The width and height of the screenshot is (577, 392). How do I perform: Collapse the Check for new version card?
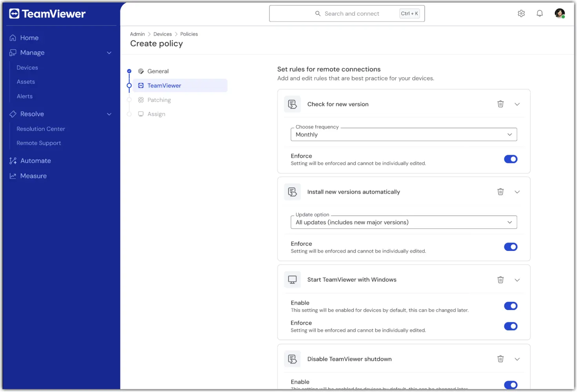click(517, 104)
